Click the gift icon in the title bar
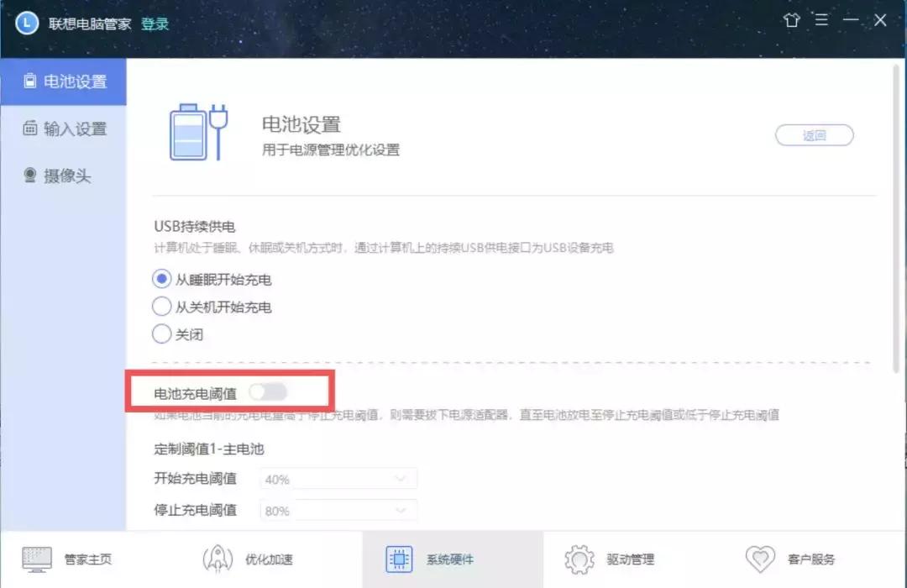Viewport: 907px width, 588px height. (x=792, y=19)
